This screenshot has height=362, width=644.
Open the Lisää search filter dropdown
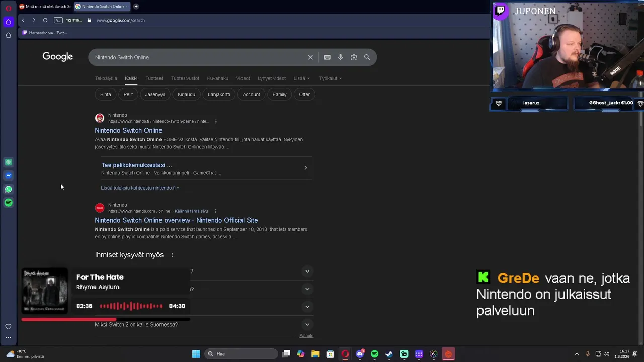click(302, 78)
